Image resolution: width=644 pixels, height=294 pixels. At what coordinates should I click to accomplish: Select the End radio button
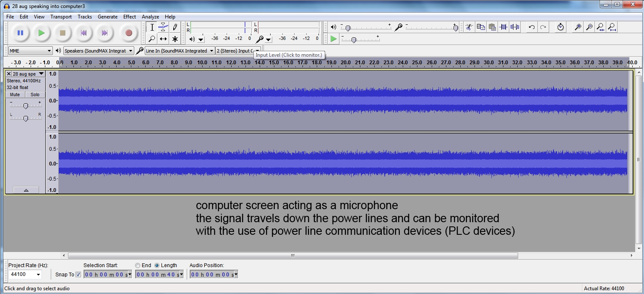click(138, 265)
